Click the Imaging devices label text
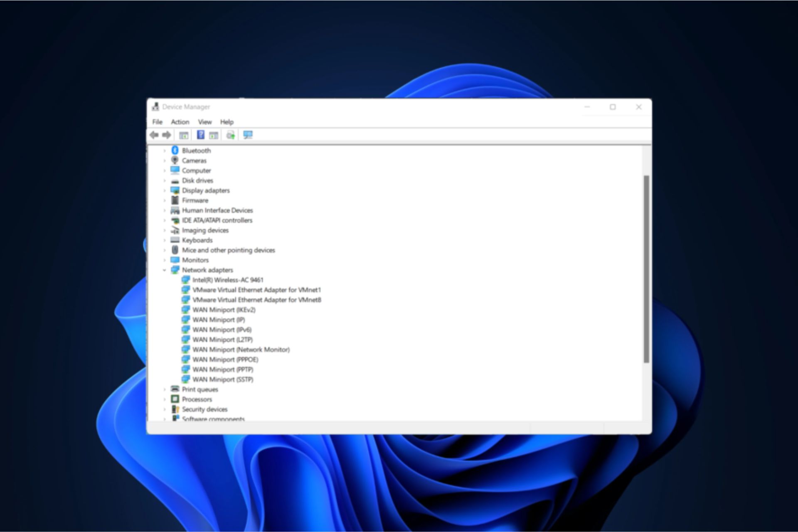 pos(205,230)
